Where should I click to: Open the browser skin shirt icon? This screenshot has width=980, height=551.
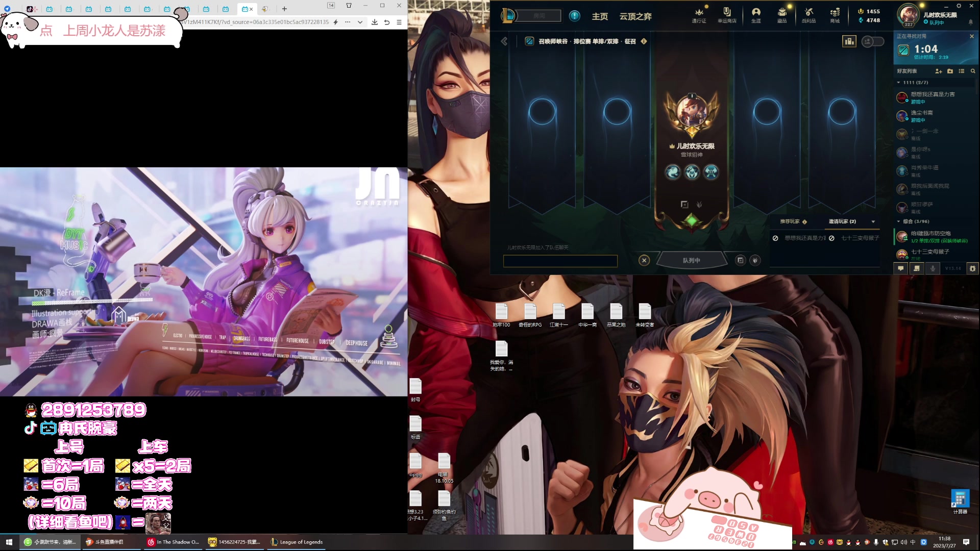point(349,5)
